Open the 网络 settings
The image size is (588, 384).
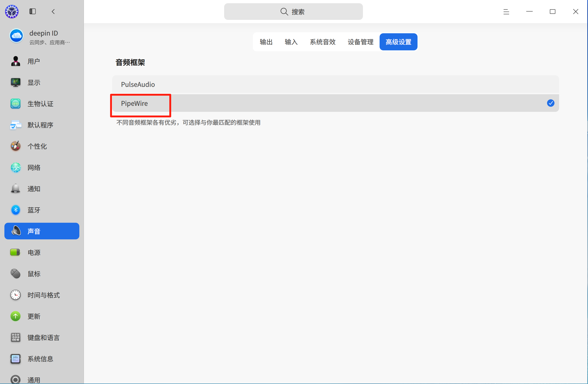[42, 168]
